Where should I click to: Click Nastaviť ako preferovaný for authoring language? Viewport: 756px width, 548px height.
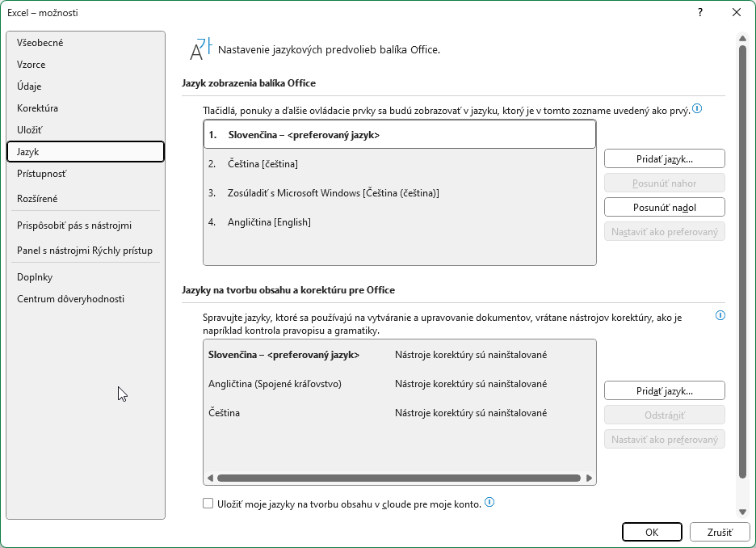665,440
